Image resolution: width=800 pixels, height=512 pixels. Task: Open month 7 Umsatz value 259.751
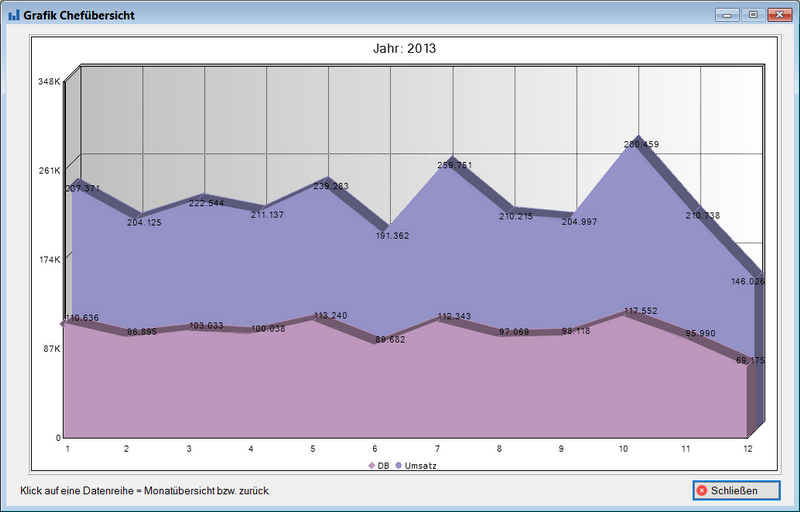[x=455, y=165]
